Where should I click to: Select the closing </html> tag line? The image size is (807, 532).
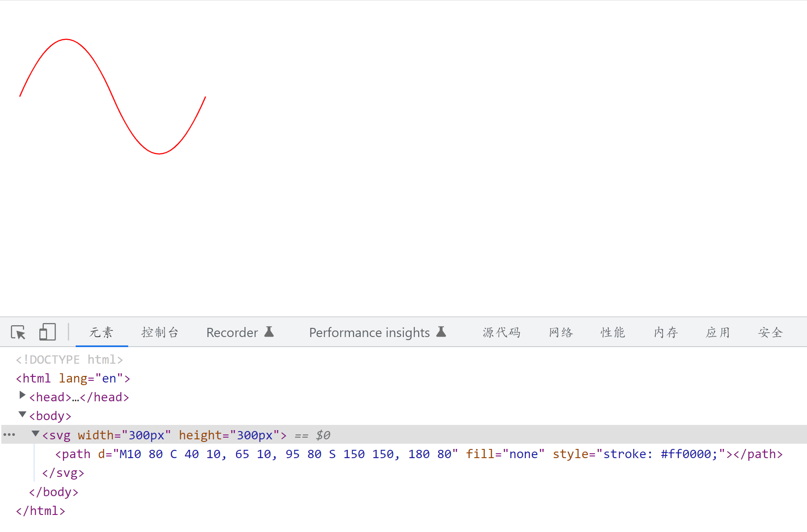pos(41,511)
